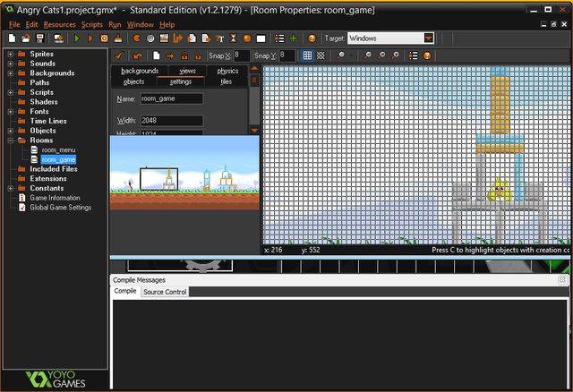Expand the Sounds folder
This screenshot has width=573, height=392.
(11, 64)
